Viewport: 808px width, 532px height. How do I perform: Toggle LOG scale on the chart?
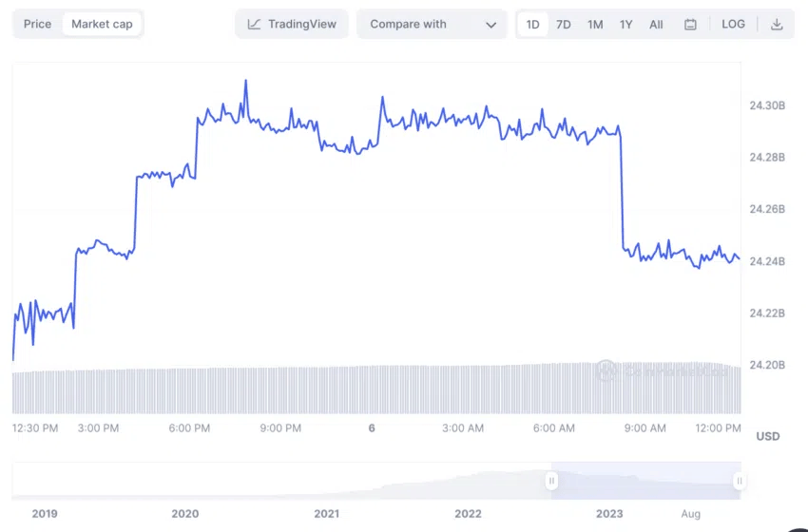click(733, 24)
